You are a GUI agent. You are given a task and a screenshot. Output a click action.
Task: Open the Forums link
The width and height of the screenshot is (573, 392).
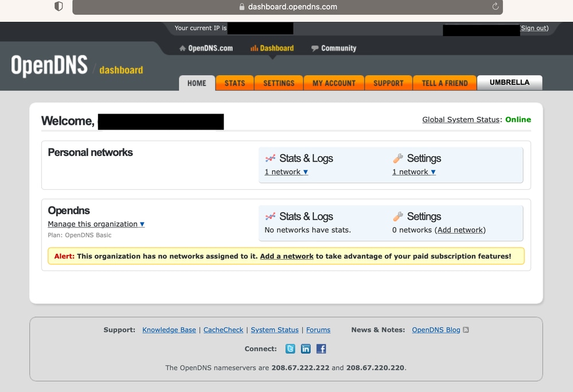318,330
